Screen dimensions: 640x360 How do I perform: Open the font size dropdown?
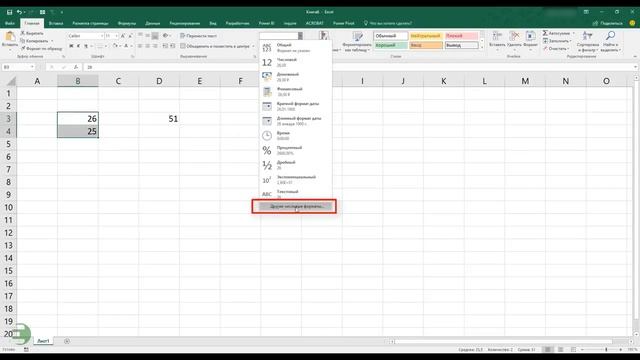(x=116, y=36)
